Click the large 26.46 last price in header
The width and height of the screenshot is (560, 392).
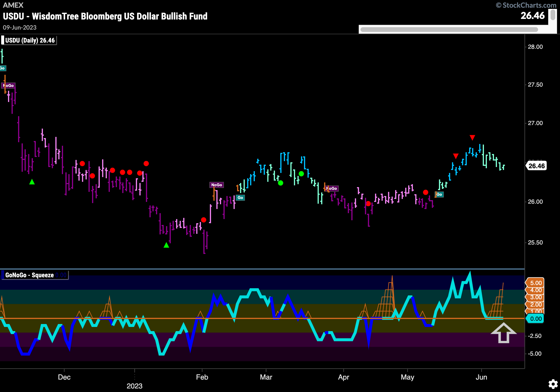coord(532,15)
